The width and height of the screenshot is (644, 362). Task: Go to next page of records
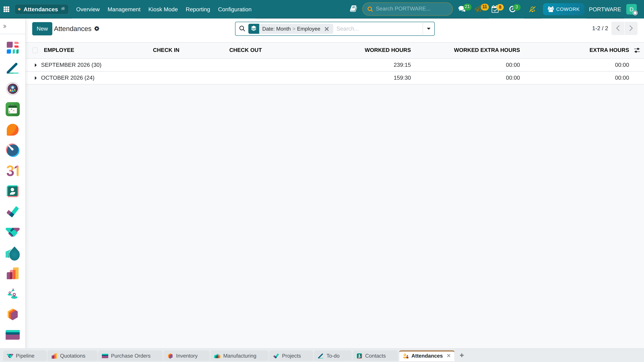point(631,28)
